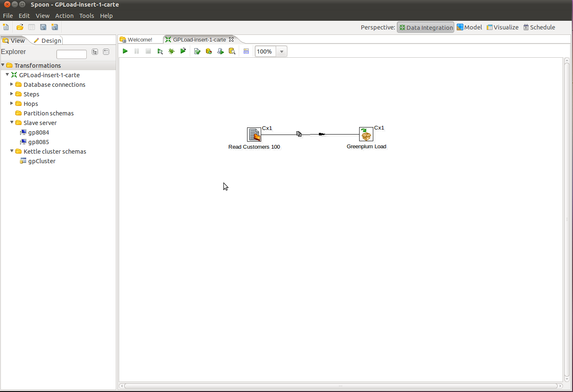Click the hop arrow between the steps
573x392 pixels.
click(x=322, y=134)
